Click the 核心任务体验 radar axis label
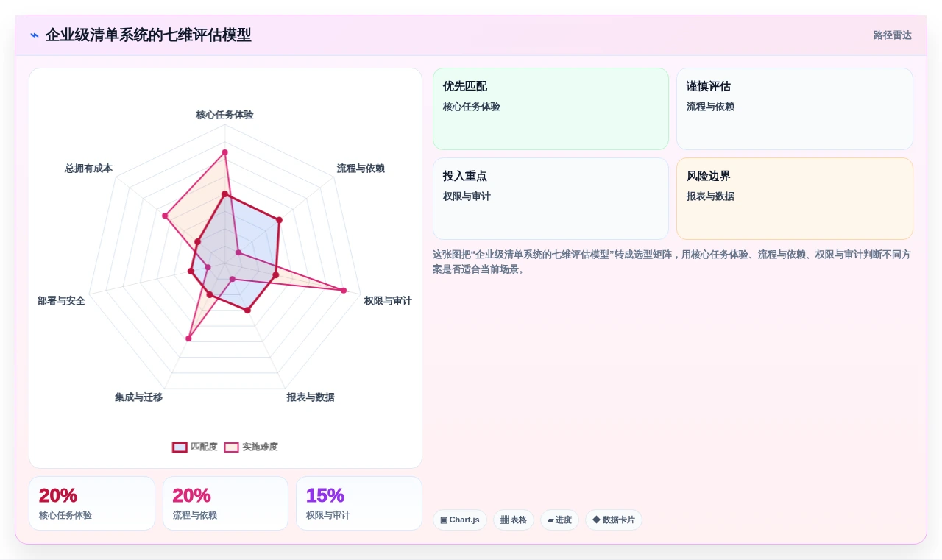 tap(224, 115)
